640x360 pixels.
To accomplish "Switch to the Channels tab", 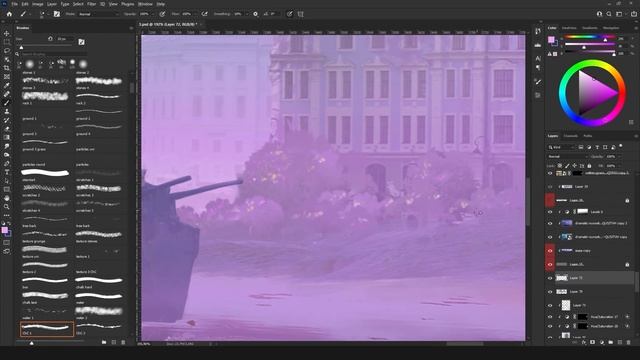I will point(571,136).
